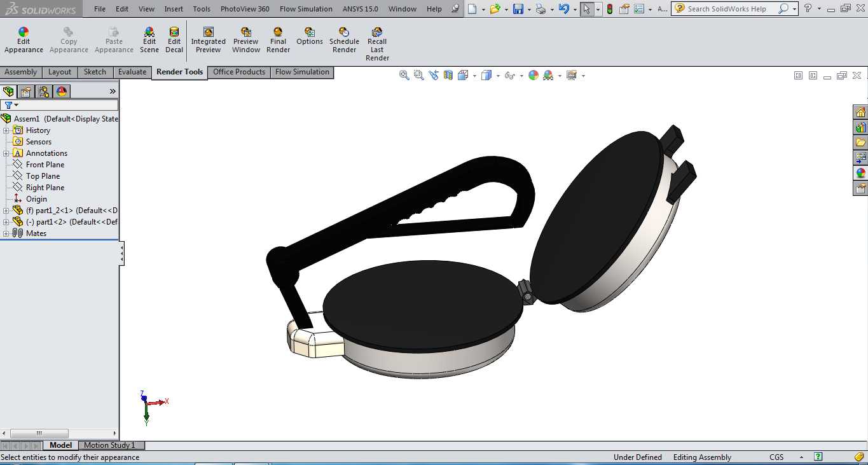Open SolidWorks Resources in the task pane
Screen dimensions: 868x465
860,112
